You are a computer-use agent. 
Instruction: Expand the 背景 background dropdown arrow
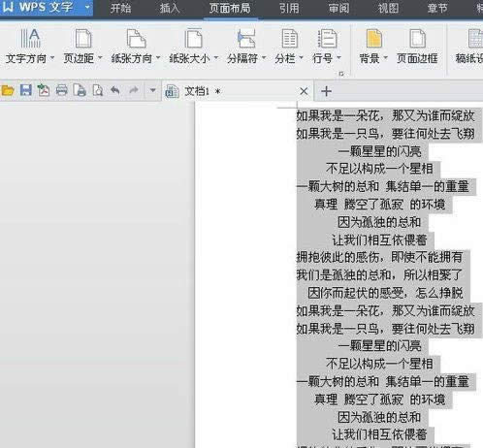[x=386, y=58]
